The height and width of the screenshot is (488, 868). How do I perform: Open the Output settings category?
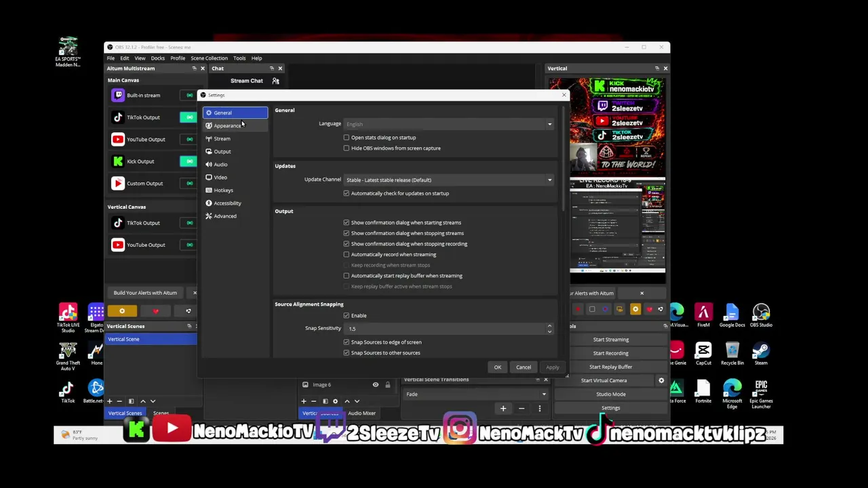pyautogui.click(x=235, y=151)
